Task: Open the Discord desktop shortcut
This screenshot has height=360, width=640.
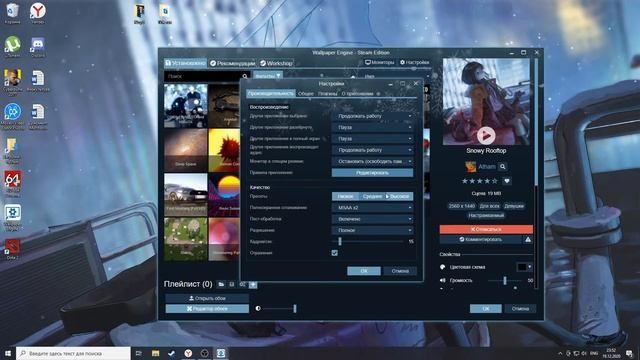Action: pos(38,46)
